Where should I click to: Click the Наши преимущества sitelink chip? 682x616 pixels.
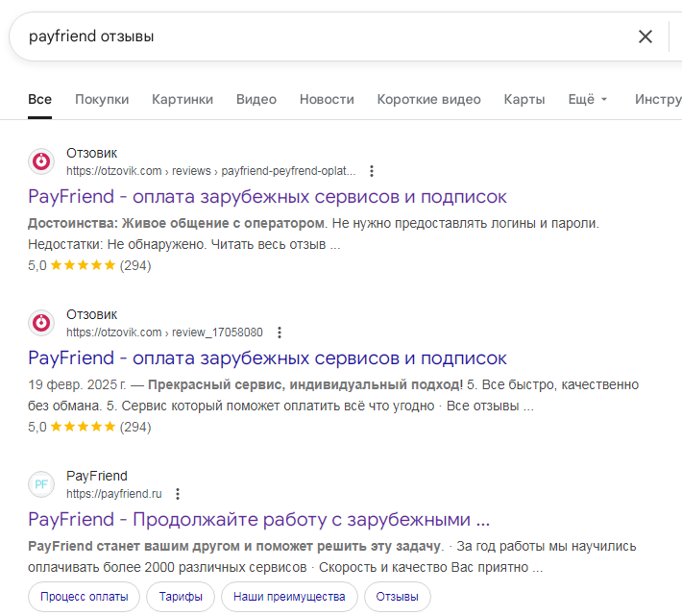click(289, 597)
